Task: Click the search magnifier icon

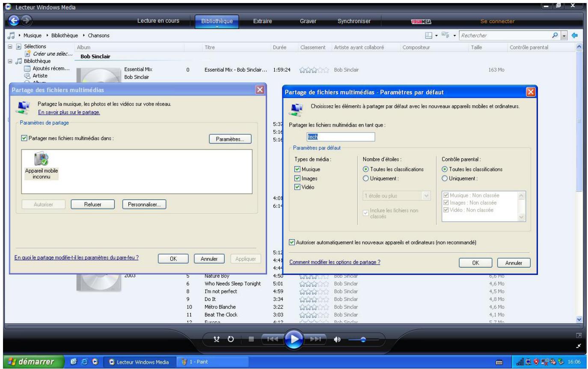Action: (x=555, y=35)
